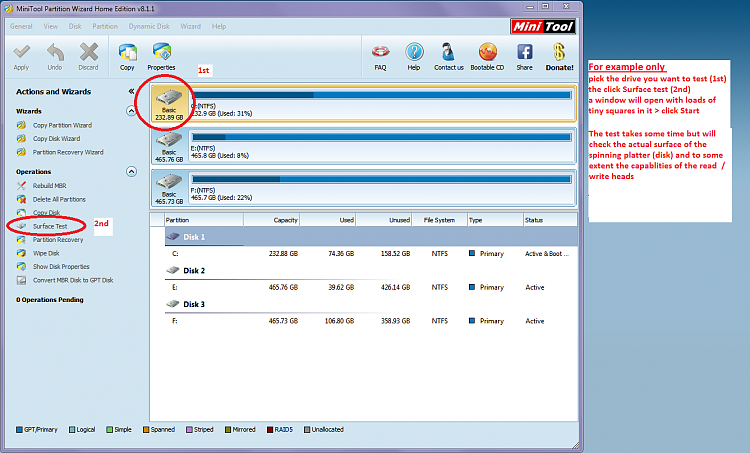Click the Bootable CD icon
The width and height of the screenshot is (750, 453).
(x=487, y=52)
